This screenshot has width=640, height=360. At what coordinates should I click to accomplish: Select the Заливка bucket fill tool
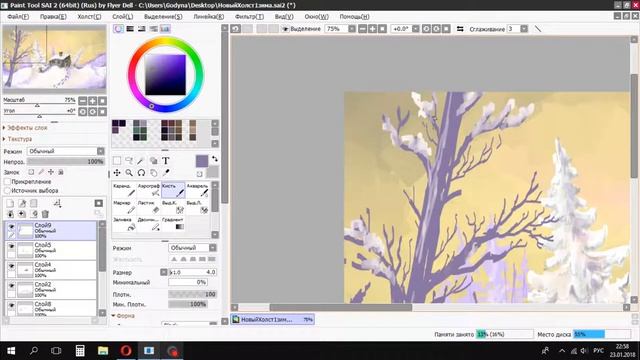click(x=124, y=224)
